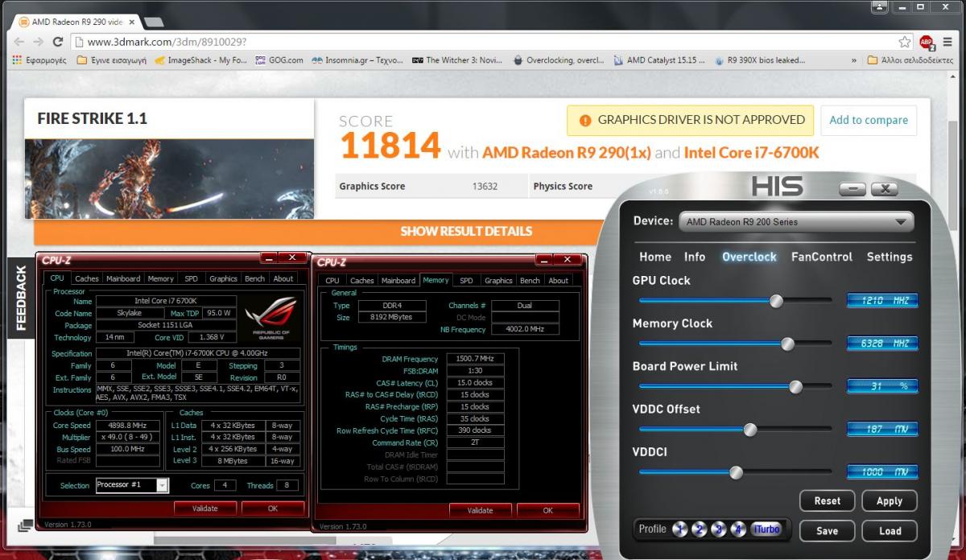The height and width of the screenshot is (560, 966).
Task: Click the Chrome user profile icon
Action: coord(880,6)
